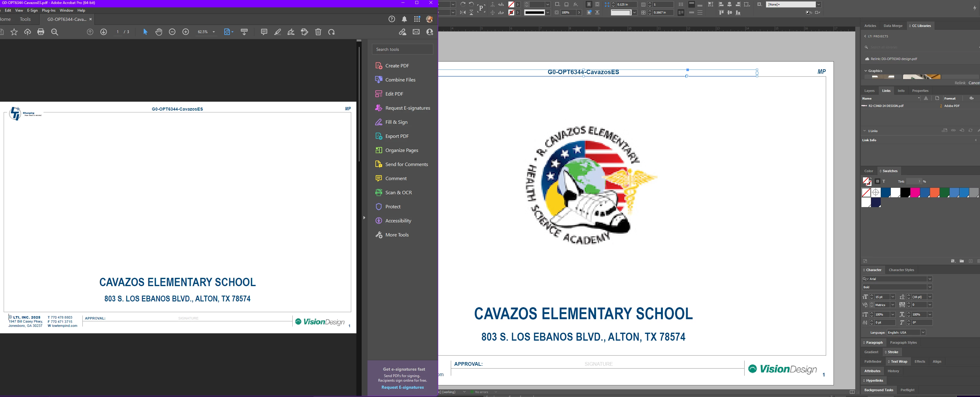Viewport: 980px width, 397px height.
Task: Click the Highlight text pen icon
Action: pyautogui.click(x=277, y=32)
